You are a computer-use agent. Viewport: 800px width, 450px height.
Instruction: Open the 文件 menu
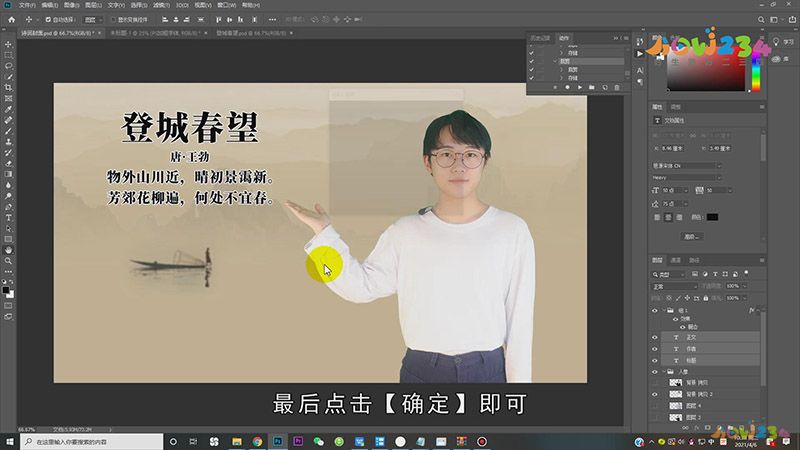(x=27, y=5)
